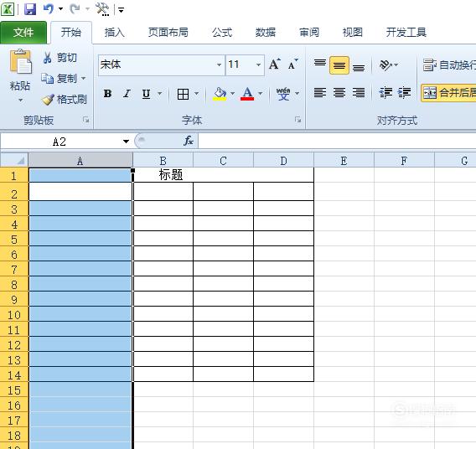Click the fill color paint bucket icon
Image resolution: width=476 pixels, height=449 pixels.
pyautogui.click(x=220, y=94)
